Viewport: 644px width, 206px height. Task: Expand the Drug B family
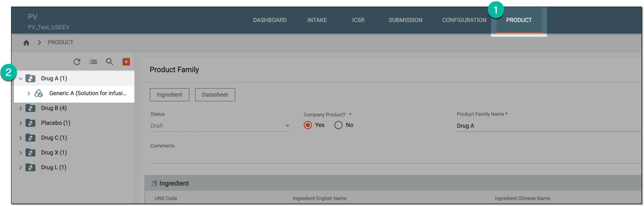click(x=21, y=108)
